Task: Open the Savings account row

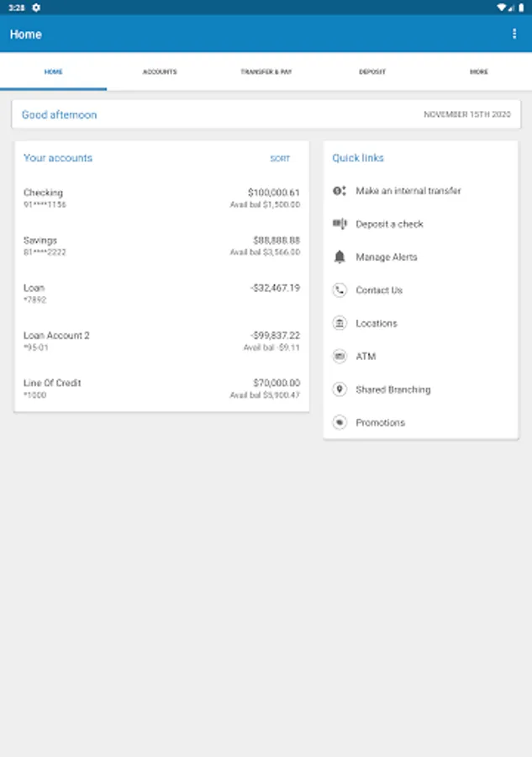Action: (x=161, y=246)
